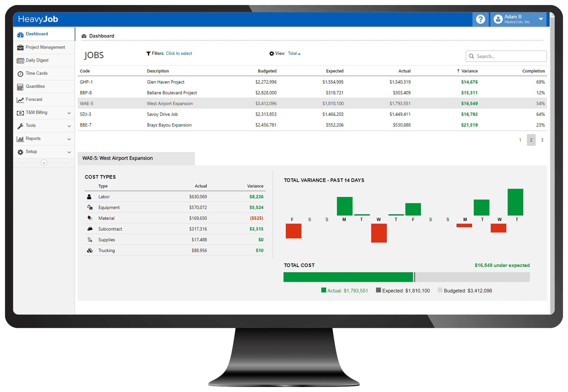Sort the table by Variance column

[469, 71]
